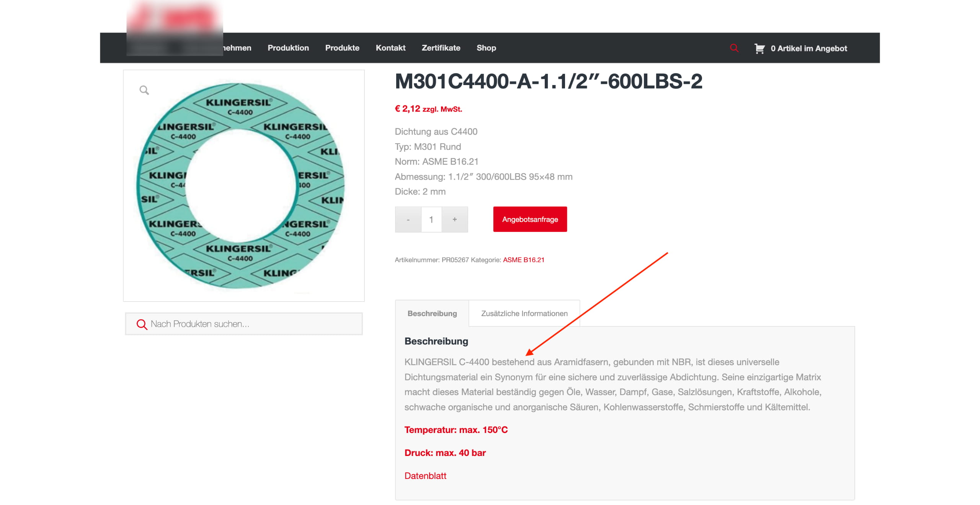Click the Angebotsanfrage button

coord(530,219)
